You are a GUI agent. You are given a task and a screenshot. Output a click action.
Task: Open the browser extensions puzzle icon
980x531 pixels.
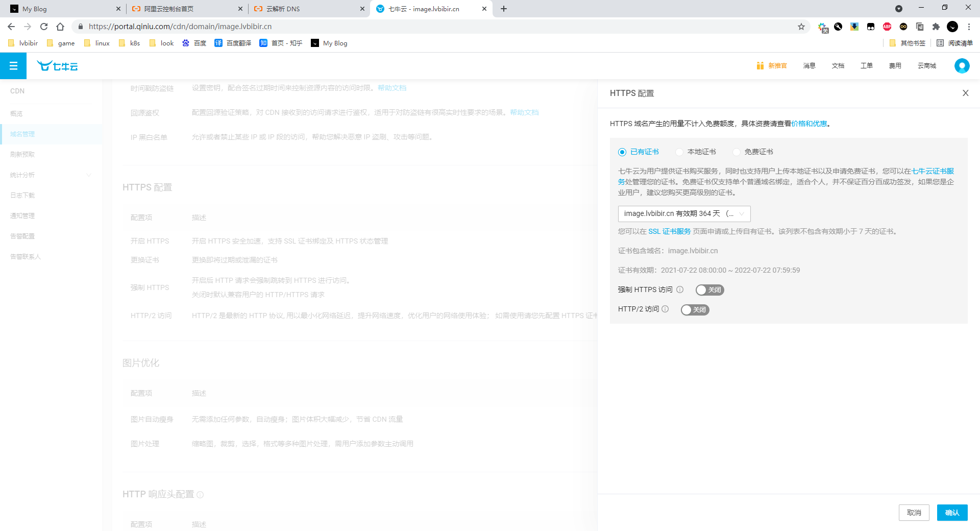936,27
